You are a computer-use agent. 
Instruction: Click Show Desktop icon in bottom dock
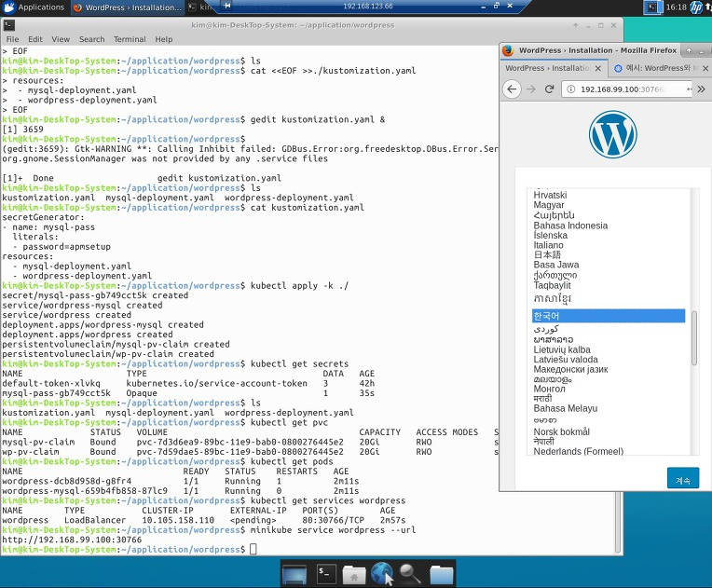tap(294, 574)
